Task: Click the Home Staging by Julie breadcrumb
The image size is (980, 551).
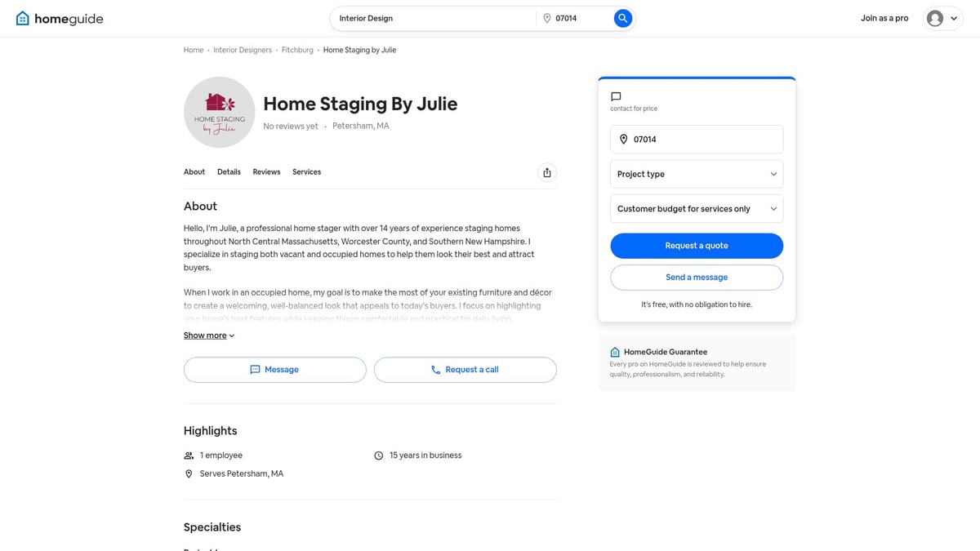Action: (x=359, y=50)
